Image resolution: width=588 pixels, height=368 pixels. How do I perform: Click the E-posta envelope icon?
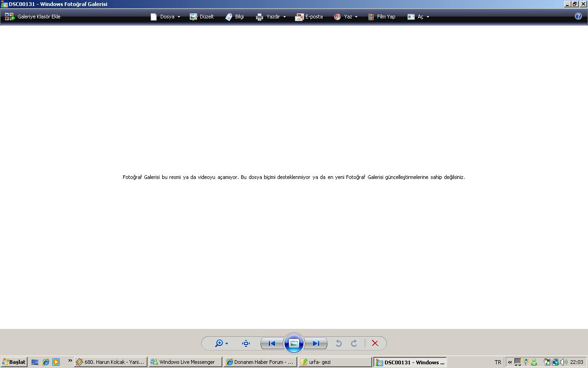pyautogui.click(x=299, y=17)
